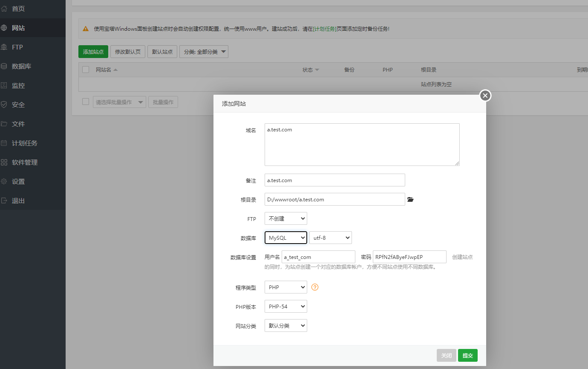Close the 添加网站 dialog with the X
Viewport: 588px width, 369px height.
(485, 96)
